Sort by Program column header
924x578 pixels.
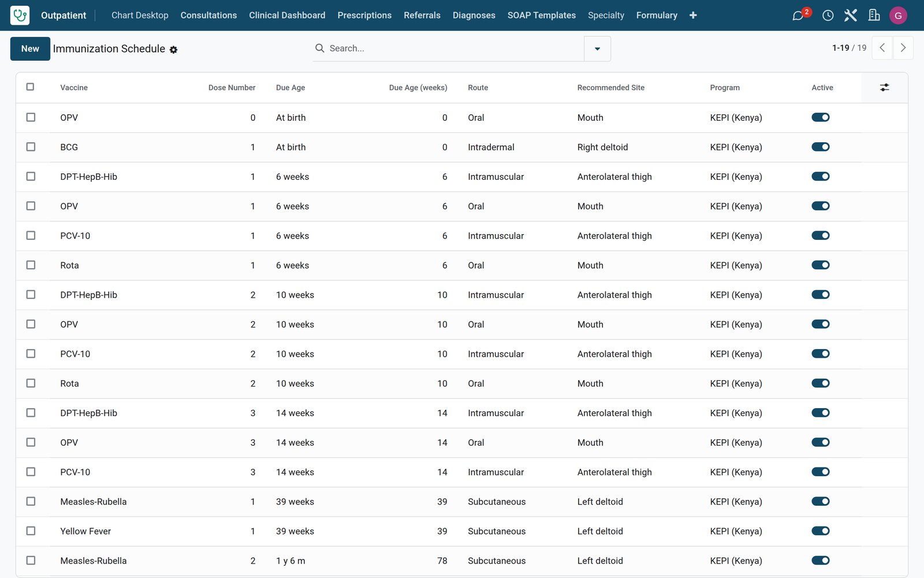[725, 87]
